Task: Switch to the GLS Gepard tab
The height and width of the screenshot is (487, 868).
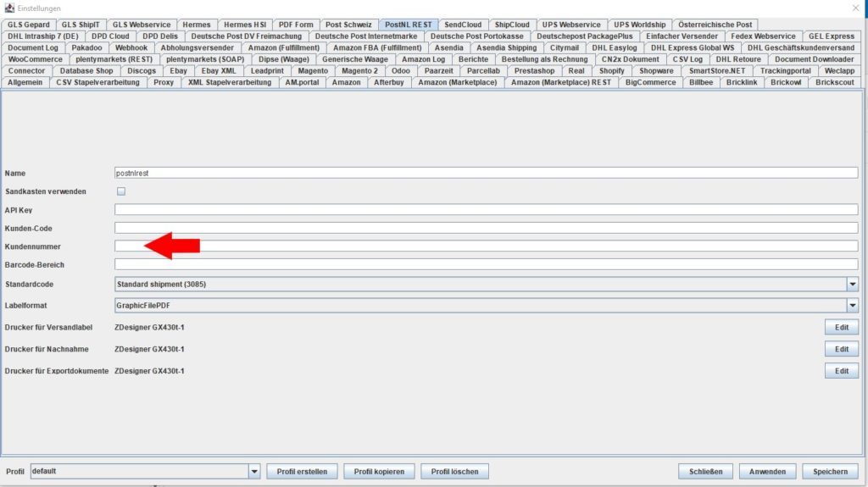Action: pos(29,25)
